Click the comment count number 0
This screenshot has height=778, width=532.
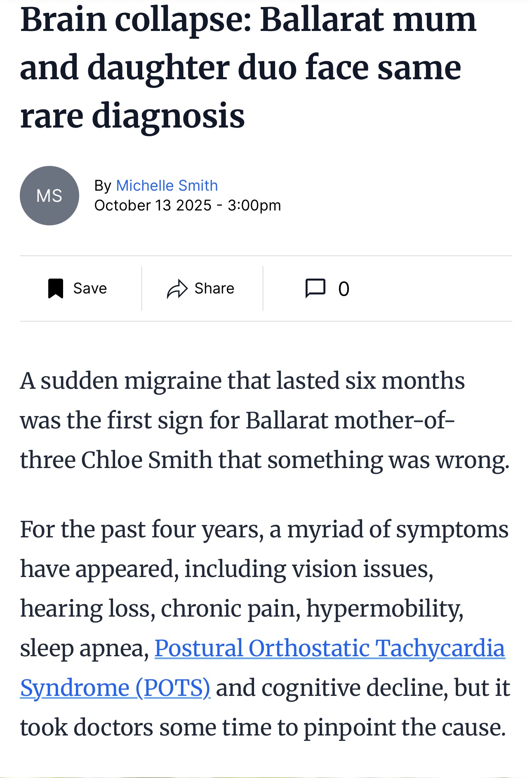pyautogui.click(x=344, y=289)
